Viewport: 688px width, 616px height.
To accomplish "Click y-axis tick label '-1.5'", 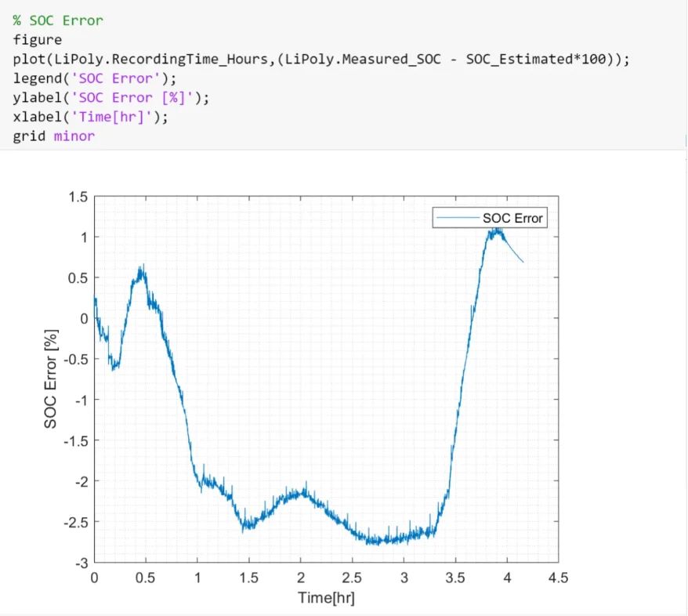I will [x=75, y=441].
